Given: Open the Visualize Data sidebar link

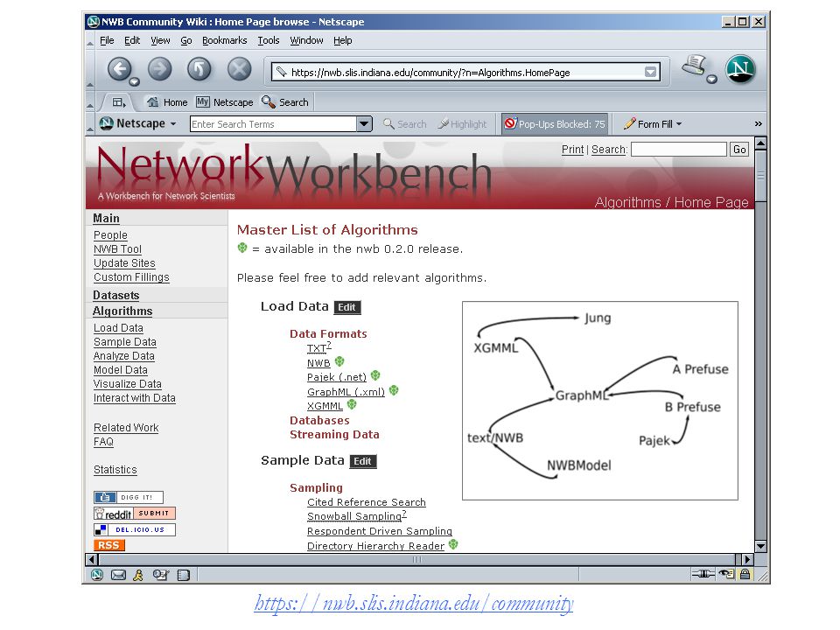Looking at the screenshot, I should click(128, 384).
